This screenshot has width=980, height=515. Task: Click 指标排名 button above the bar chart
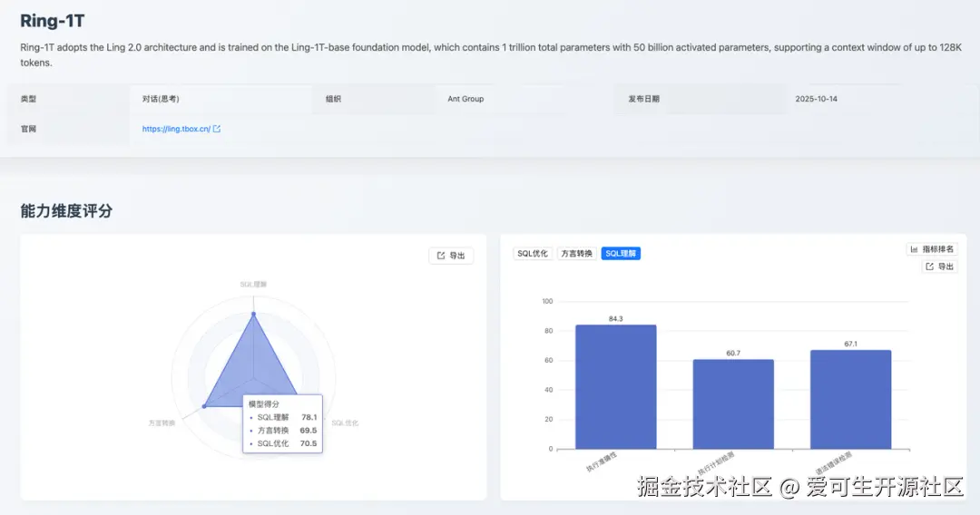[932, 249]
